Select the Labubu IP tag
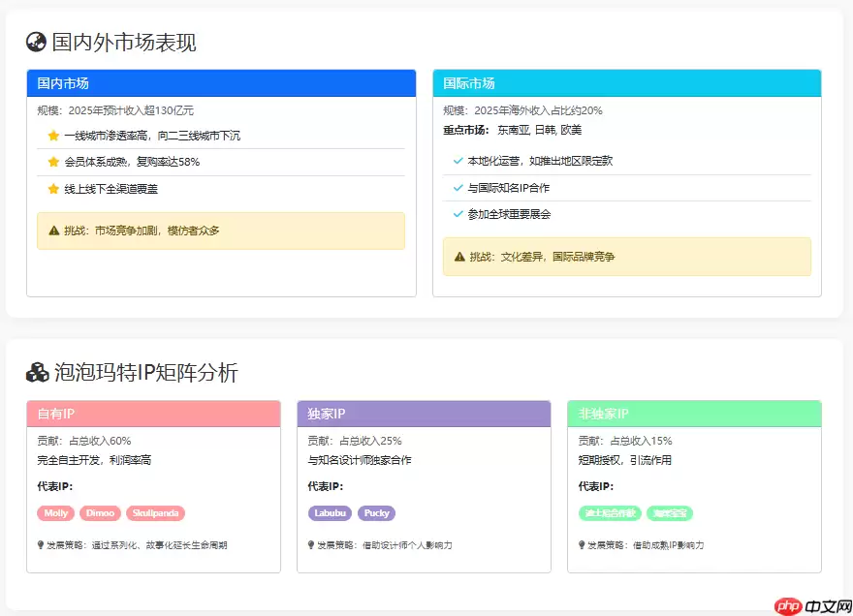 pos(330,513)
